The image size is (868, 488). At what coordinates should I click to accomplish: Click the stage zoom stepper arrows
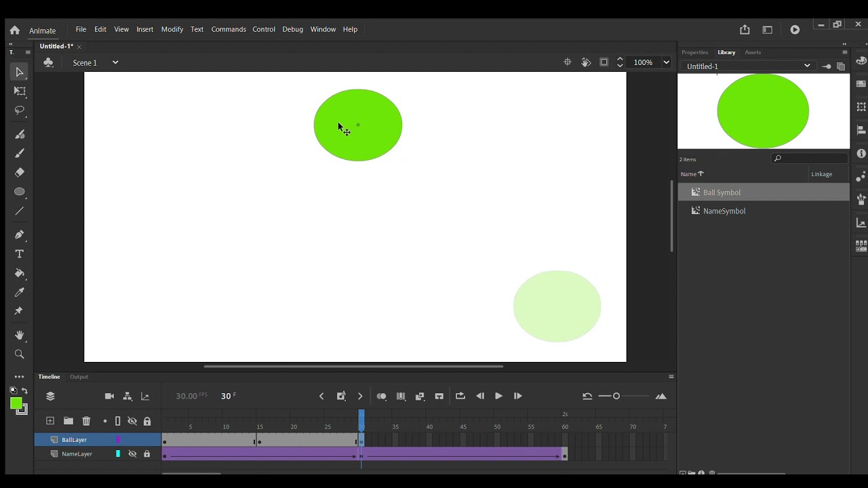coord(620,62)
